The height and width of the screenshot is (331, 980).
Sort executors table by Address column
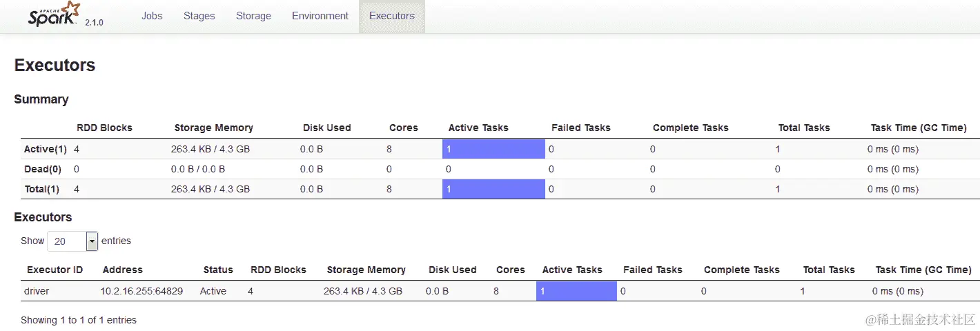pos(122,270)
